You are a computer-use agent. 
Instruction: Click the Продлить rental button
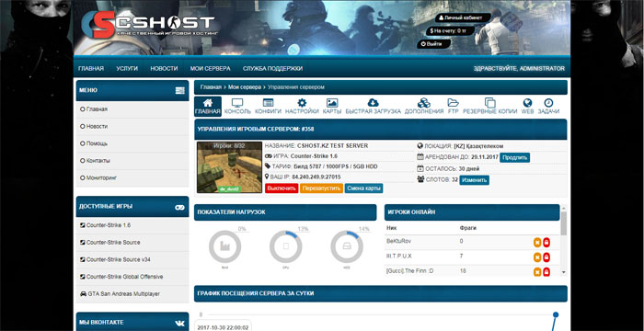tap(514, 158)
